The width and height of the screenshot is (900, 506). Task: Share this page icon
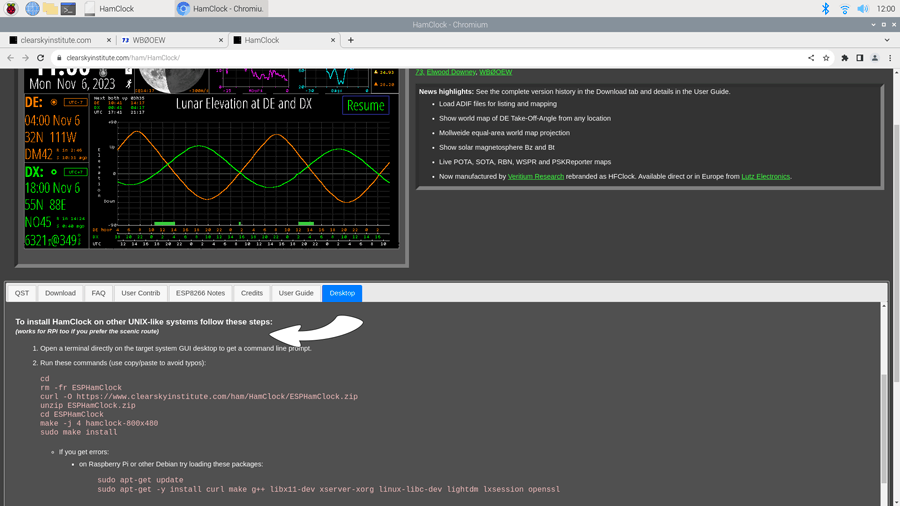[x=811, y=58]
